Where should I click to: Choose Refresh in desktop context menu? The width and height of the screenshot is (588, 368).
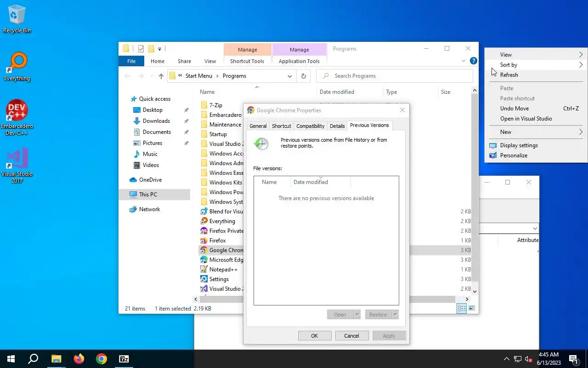(537, 75)
